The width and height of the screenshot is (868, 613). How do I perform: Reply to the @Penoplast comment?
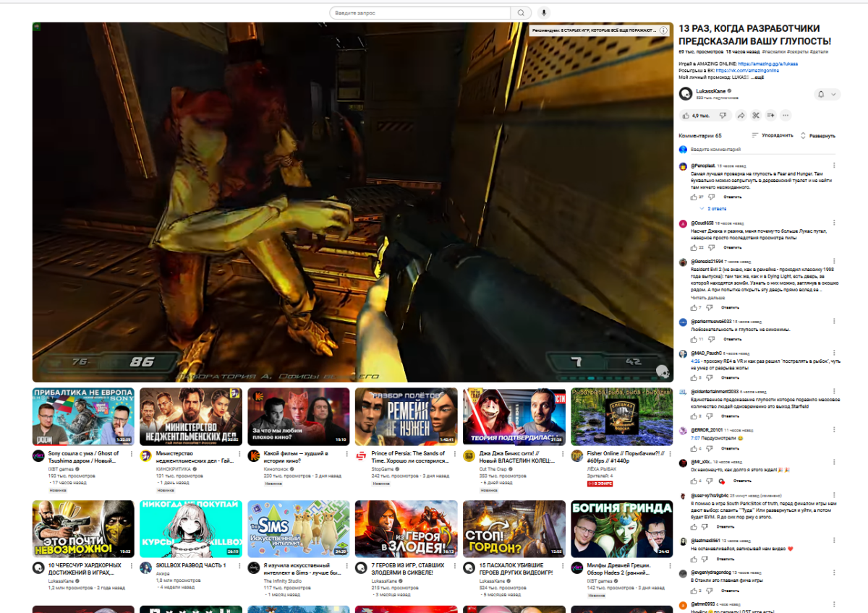pos(732,197)
